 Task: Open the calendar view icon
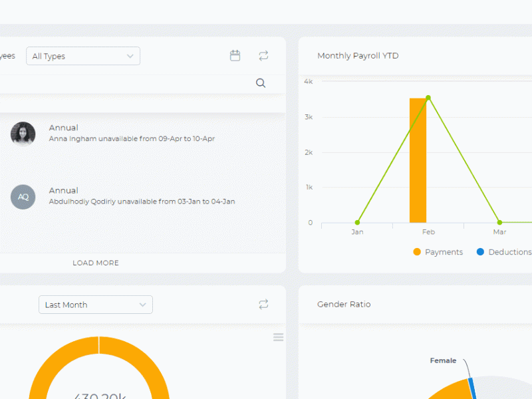235,56
